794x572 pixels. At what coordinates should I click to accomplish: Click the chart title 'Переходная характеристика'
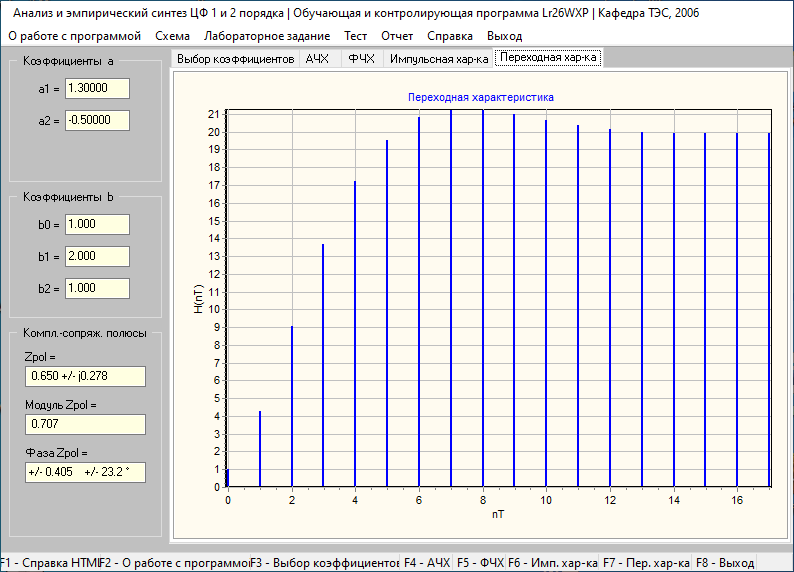click(x=481, y=97)
